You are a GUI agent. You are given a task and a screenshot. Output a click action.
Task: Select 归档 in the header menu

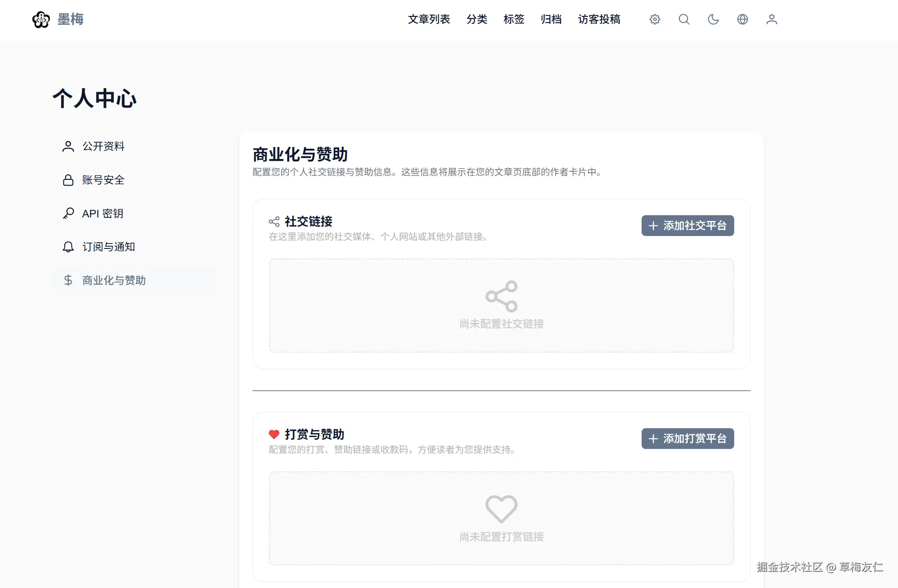[x=551, y=19]
